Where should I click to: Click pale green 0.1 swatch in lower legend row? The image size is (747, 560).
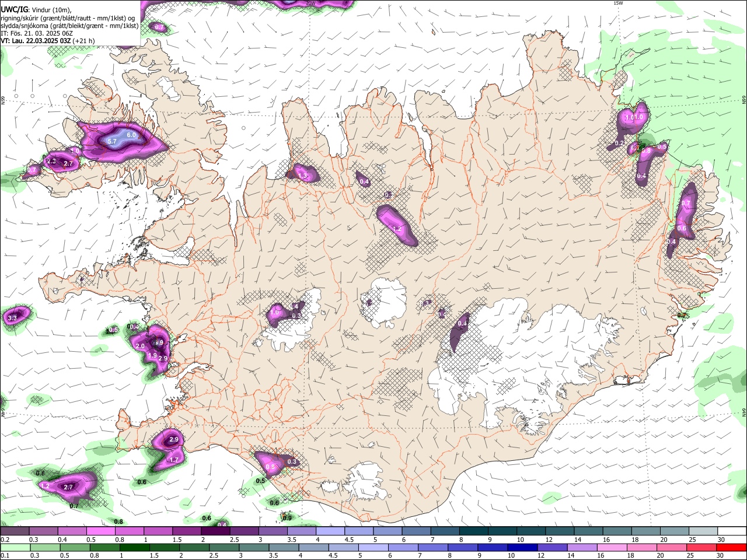15,547
